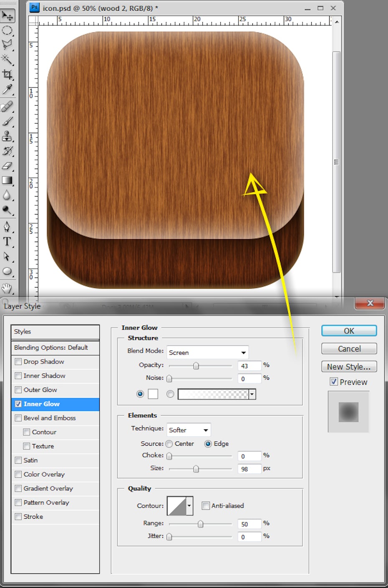Click OK to apply layer style
The width and height of the screenshot is (388, 588).
pos(349,331)
